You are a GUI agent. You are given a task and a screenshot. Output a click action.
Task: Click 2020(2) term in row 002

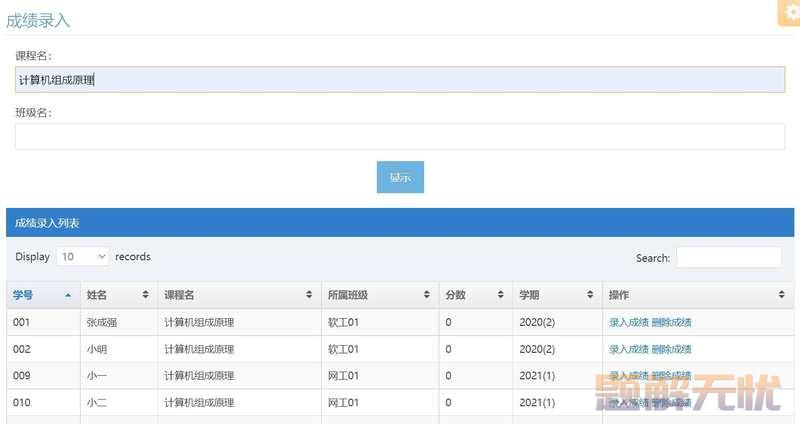(x=537, y=350)
